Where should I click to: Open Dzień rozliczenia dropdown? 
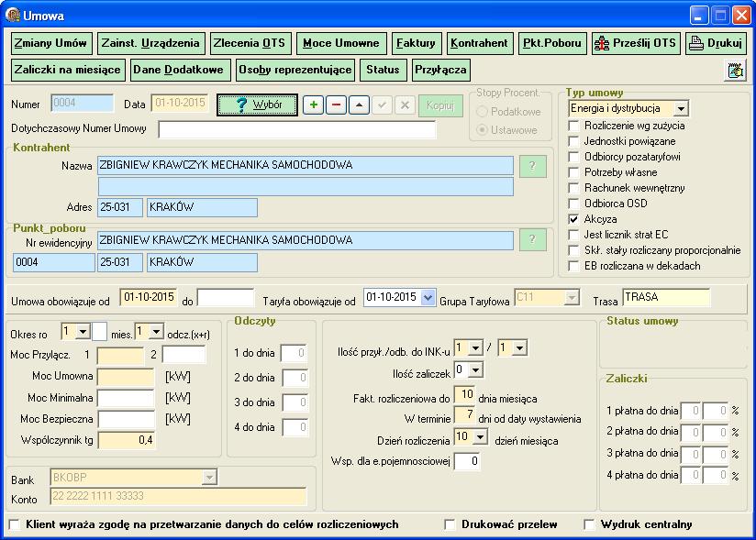coord(480,437)
